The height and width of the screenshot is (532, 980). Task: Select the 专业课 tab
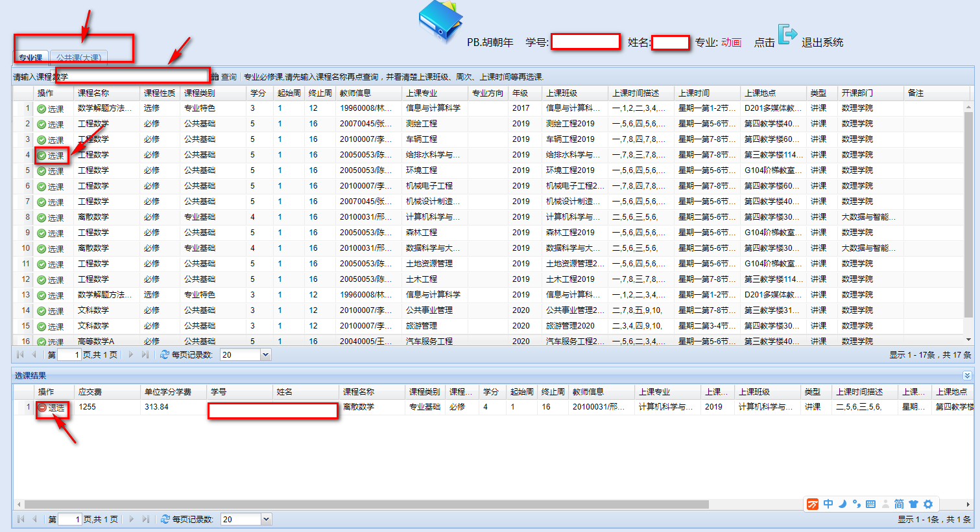(30, 58)
